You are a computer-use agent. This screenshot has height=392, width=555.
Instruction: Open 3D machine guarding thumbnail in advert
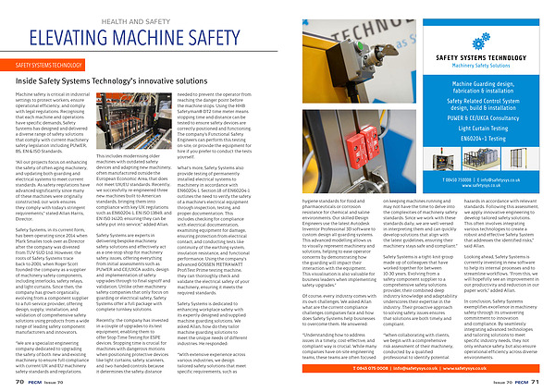(481, 159)
